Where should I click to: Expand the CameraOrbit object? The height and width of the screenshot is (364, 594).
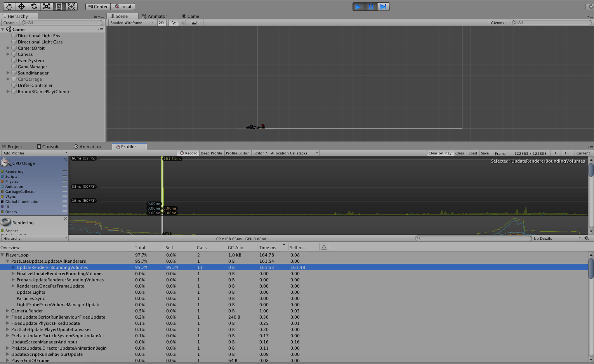pos(8,48)
